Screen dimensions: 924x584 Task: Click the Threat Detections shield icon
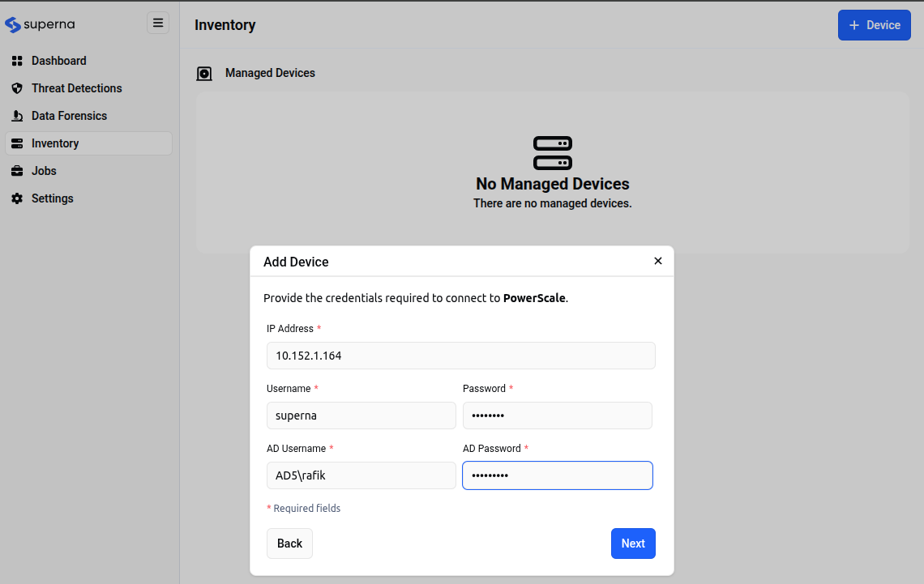(17, 88)
